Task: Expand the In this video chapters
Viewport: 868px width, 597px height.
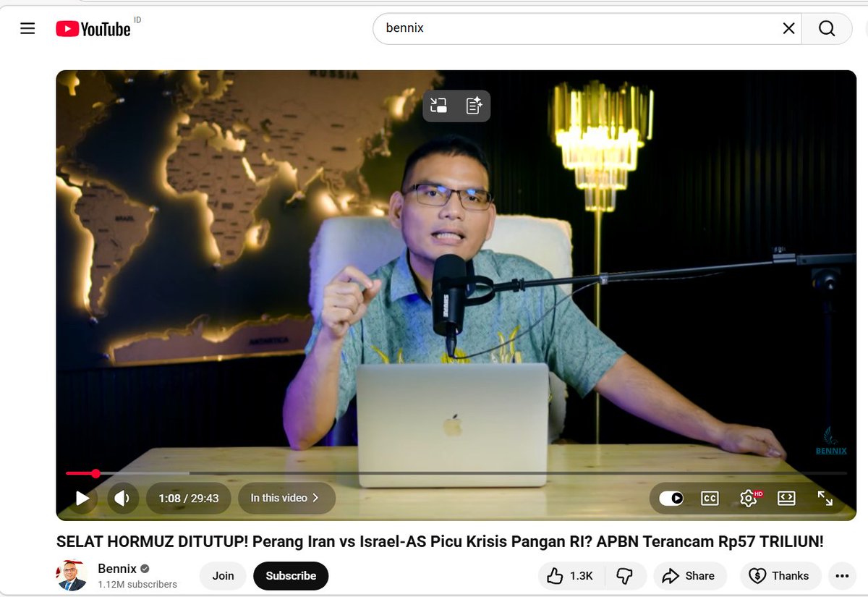Action: click(x=286, y=498)
